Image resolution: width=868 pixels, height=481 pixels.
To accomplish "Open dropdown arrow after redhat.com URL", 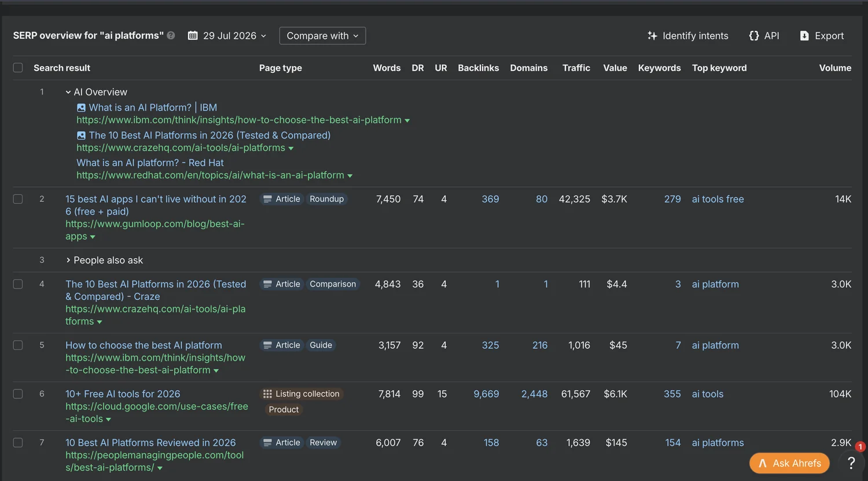I will coord(350,175).
